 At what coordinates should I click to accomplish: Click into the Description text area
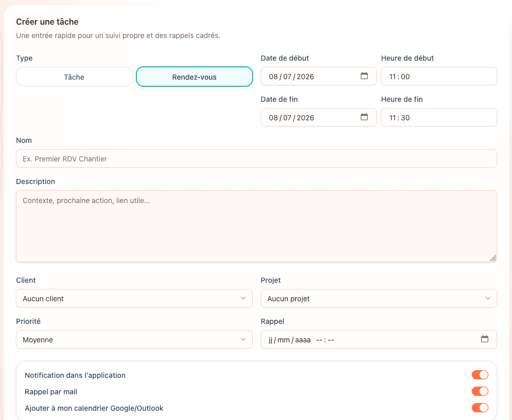(256, 226)
